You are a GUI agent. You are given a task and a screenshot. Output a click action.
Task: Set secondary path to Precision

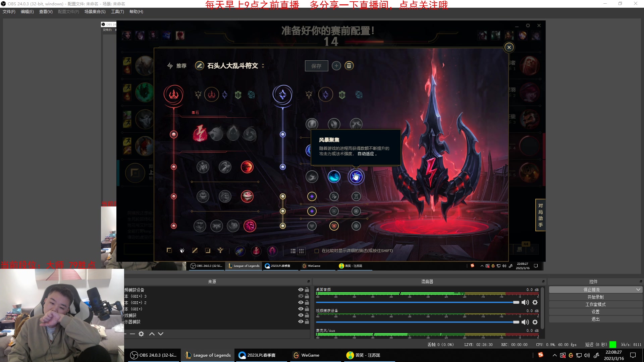point(309,95)
